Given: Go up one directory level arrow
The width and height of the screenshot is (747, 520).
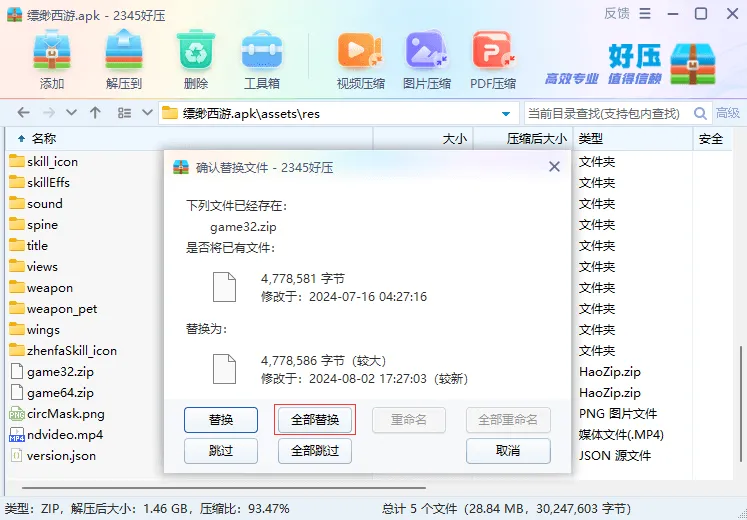Looking at the screenshot, I should (95, 113).
